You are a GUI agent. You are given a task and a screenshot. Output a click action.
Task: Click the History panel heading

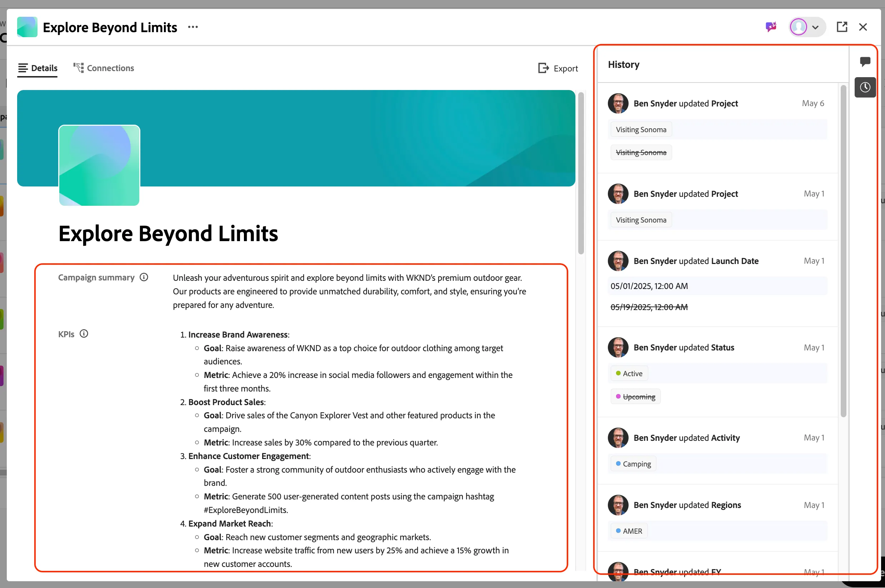[x=624, y=65]
